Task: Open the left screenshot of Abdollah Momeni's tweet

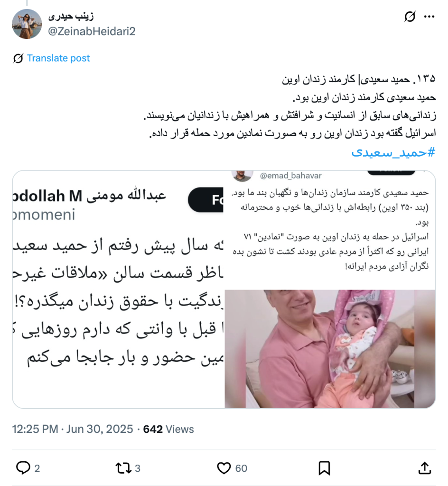Action: point(118,289)
